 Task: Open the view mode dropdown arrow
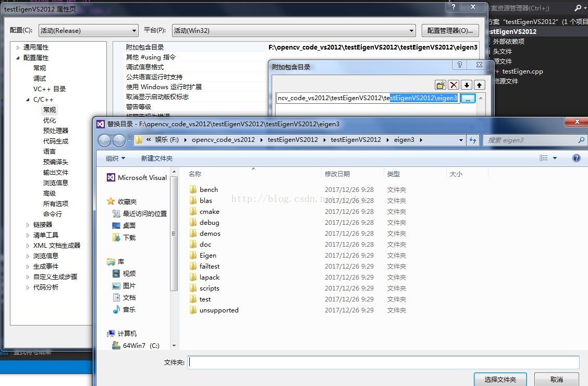click(555, 158)
